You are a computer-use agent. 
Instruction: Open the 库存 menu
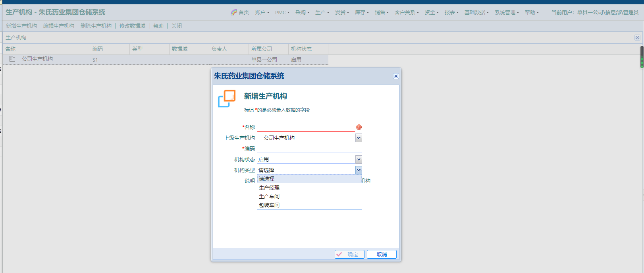tap(362, 12)
